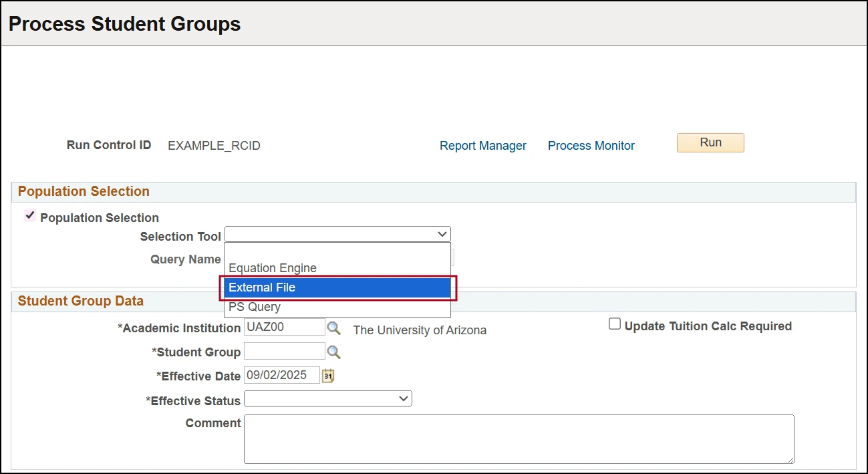Select the blank option in Selection Tool list
This screenshot has height=474, width=868.
[337, 252]
